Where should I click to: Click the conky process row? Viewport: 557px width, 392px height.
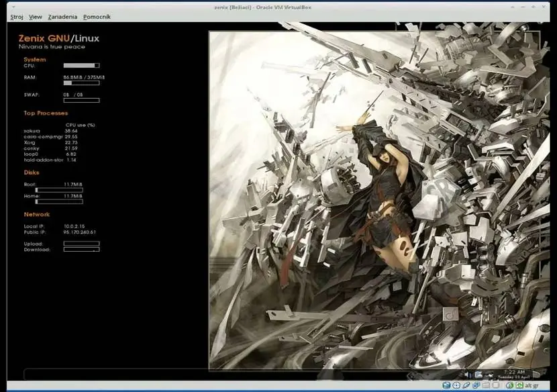pyautogui.click(x=50, y=148)
